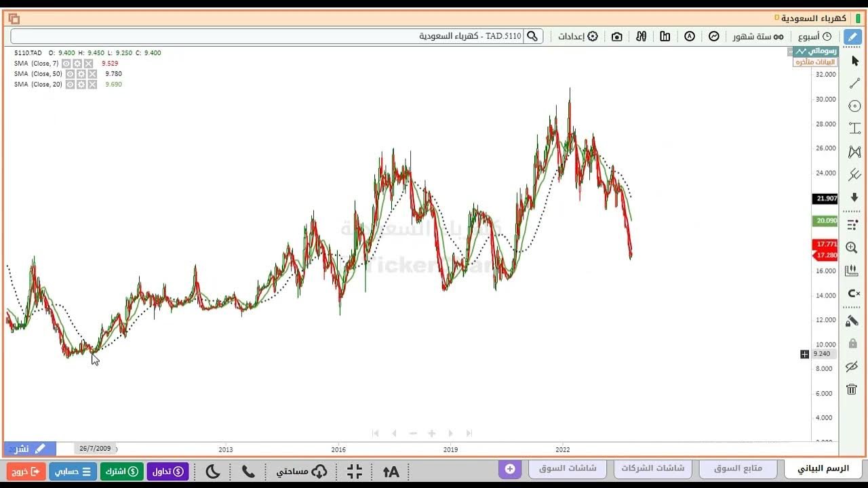
Task: Select the arrow cursor tool
Action: (854, 61)
